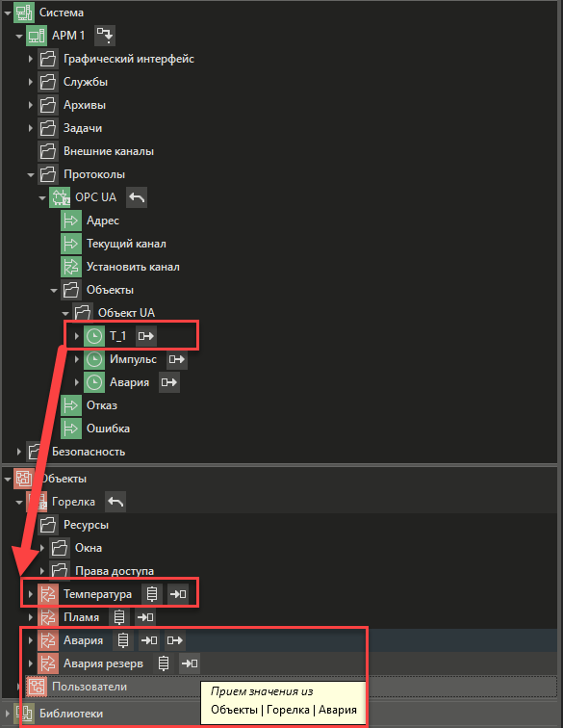
Task: Expand the Графический интерфейс folder
Action: pos(31,59)
